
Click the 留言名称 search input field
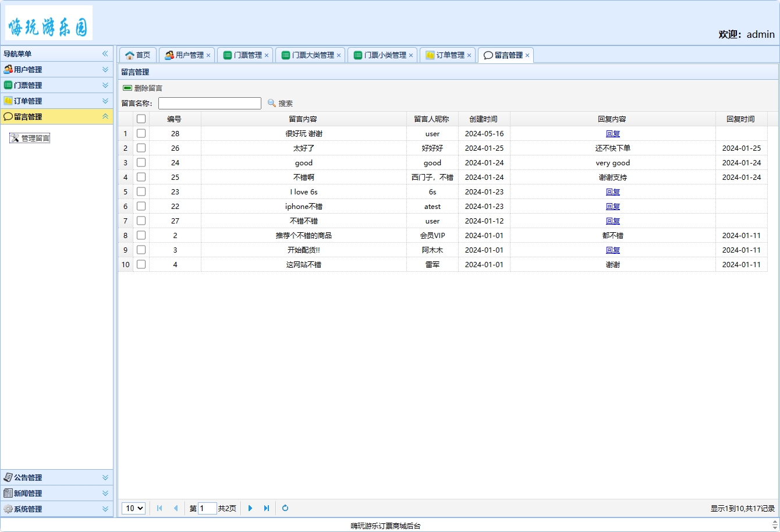210,103
